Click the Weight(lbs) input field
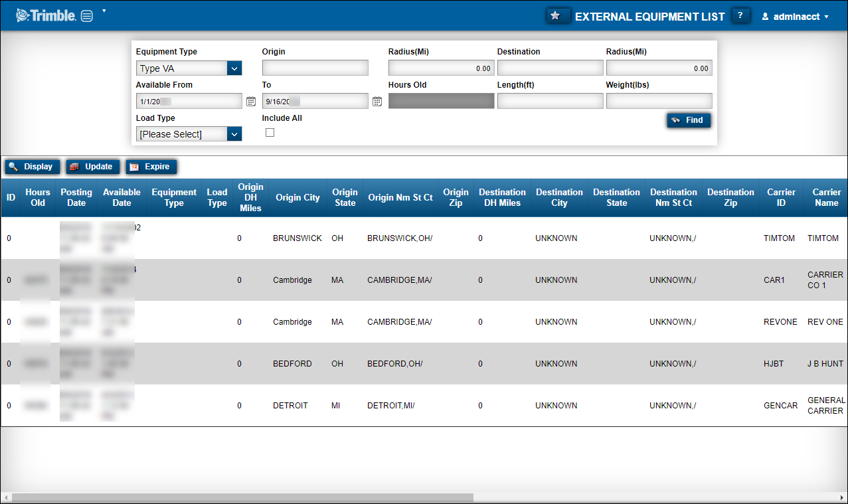 [659, 101]
